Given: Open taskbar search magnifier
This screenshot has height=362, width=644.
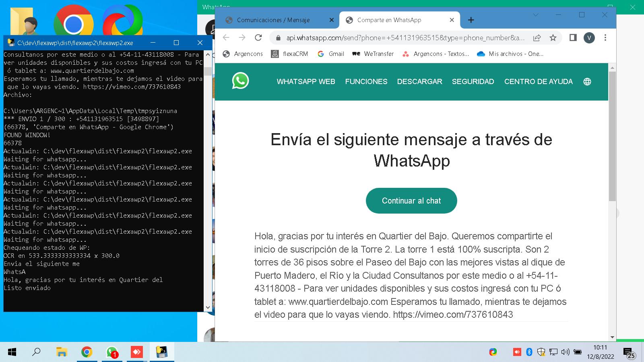Looking at the screenshot, I should [x=36, y=352].
